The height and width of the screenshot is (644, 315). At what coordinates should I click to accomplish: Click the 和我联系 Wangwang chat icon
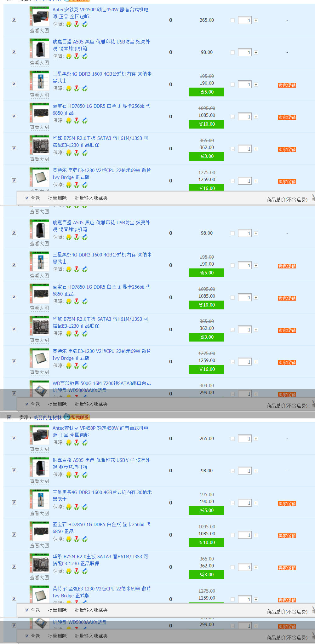point(77,417)
